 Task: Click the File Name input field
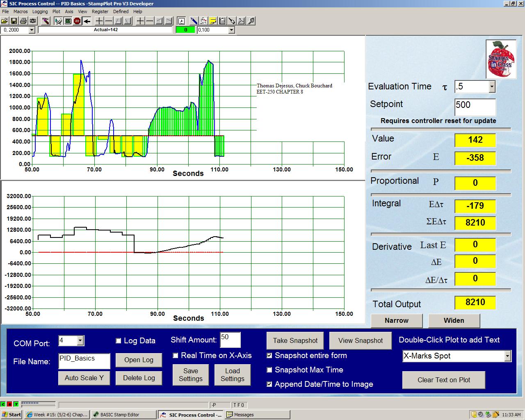pyautogui.click(x=84, y=361)
